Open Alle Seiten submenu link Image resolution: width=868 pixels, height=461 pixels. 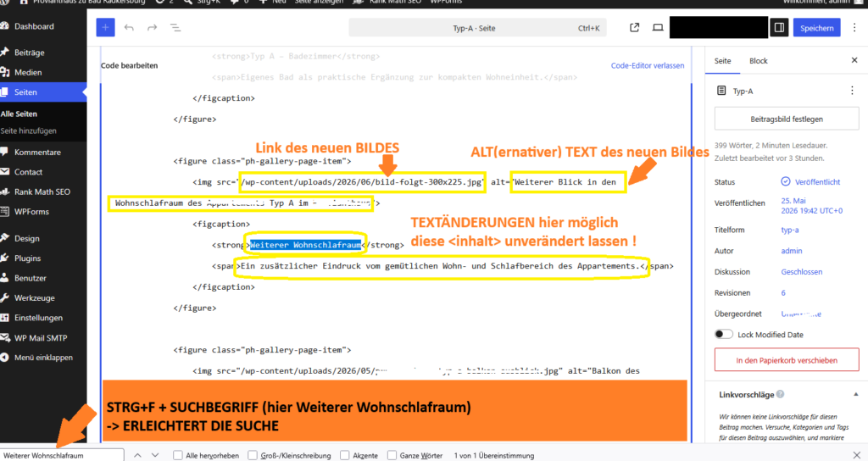pos(19,114)
